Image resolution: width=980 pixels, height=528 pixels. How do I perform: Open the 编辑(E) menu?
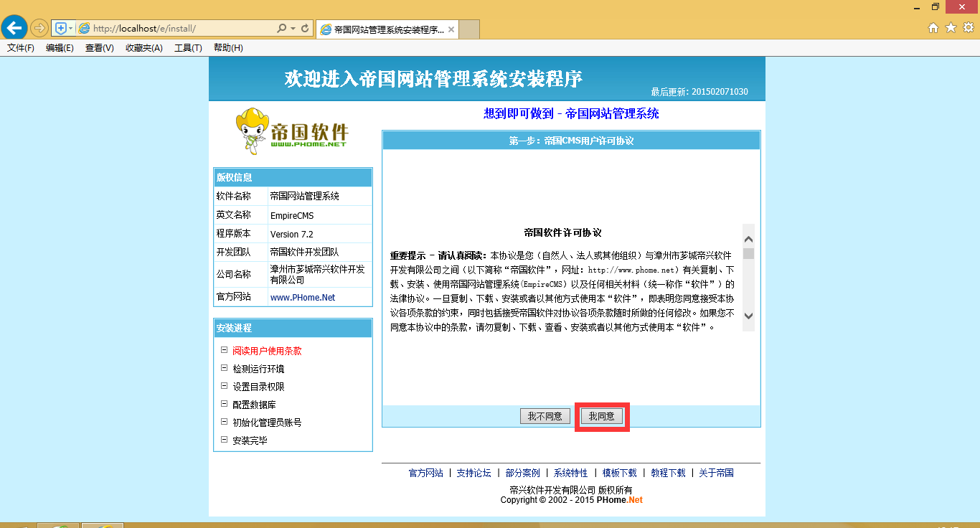coord(60,48)
